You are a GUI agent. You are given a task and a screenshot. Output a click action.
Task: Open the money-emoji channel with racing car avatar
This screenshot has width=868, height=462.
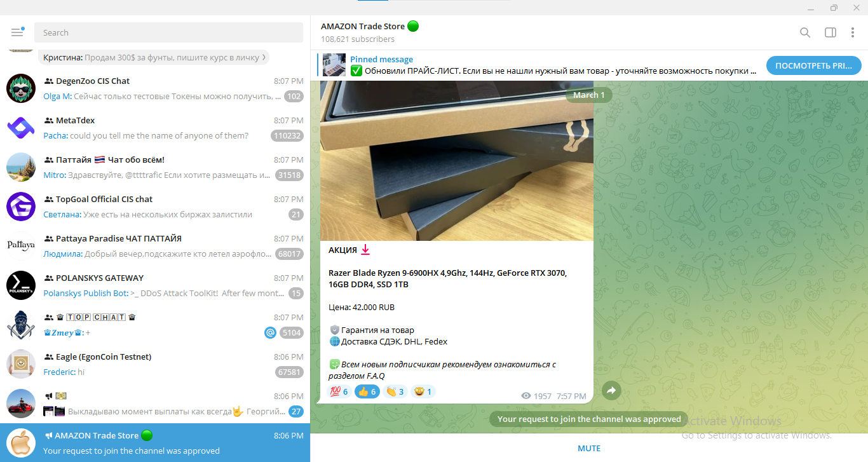tap(155, 404)
